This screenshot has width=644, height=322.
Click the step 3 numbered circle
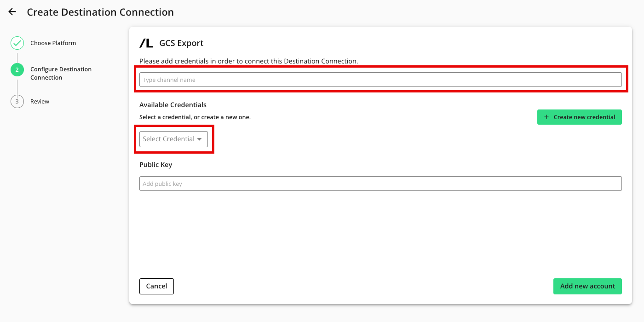pos(17,101)
